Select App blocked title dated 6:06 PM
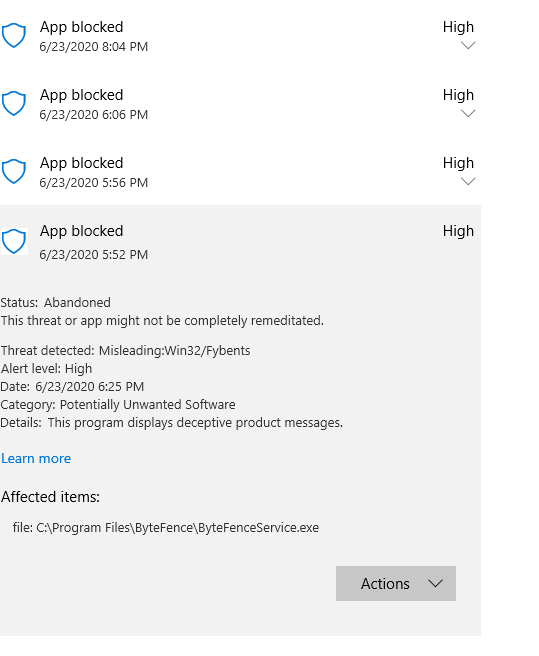 [82, 95]
